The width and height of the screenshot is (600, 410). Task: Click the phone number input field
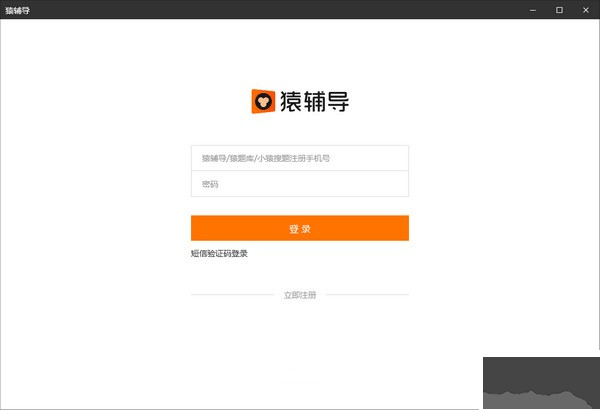point(300,158)
